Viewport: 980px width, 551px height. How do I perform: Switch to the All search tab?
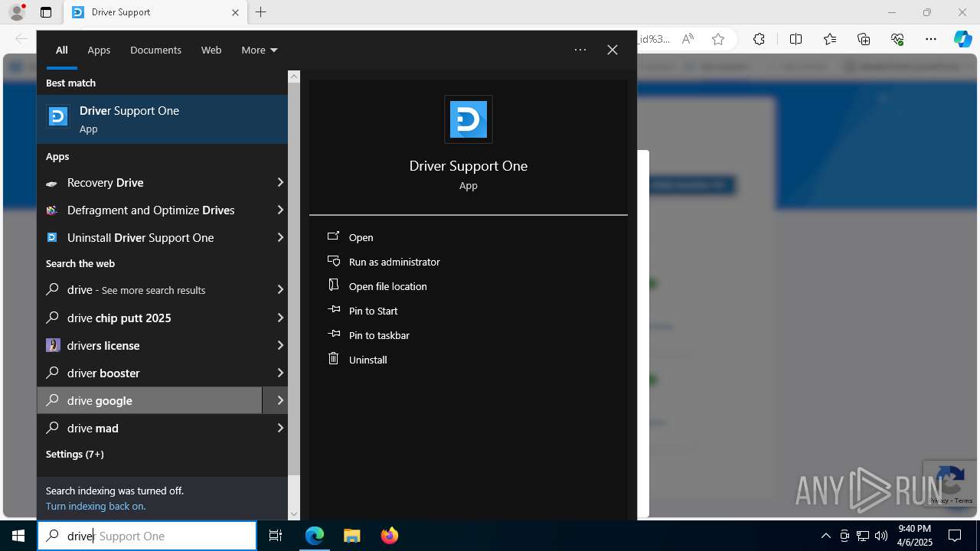(62, 50)
